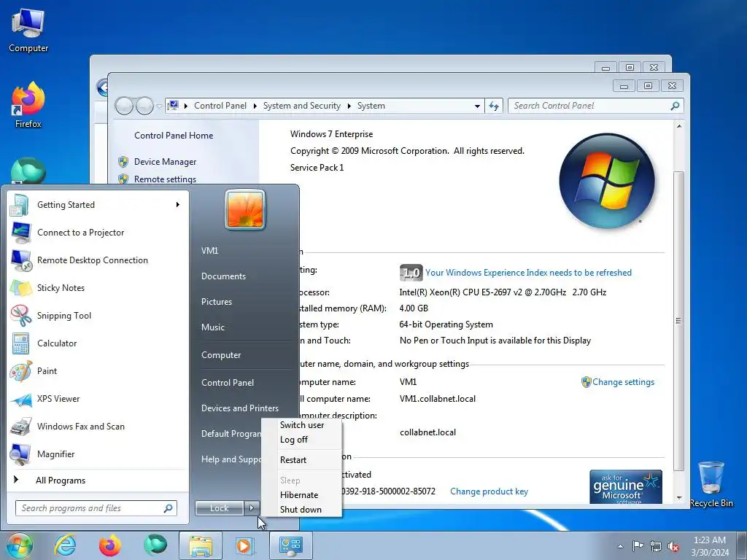Click the Lock button
The width and height of the screenshot is (747, 560).
[x=219, y=508]
